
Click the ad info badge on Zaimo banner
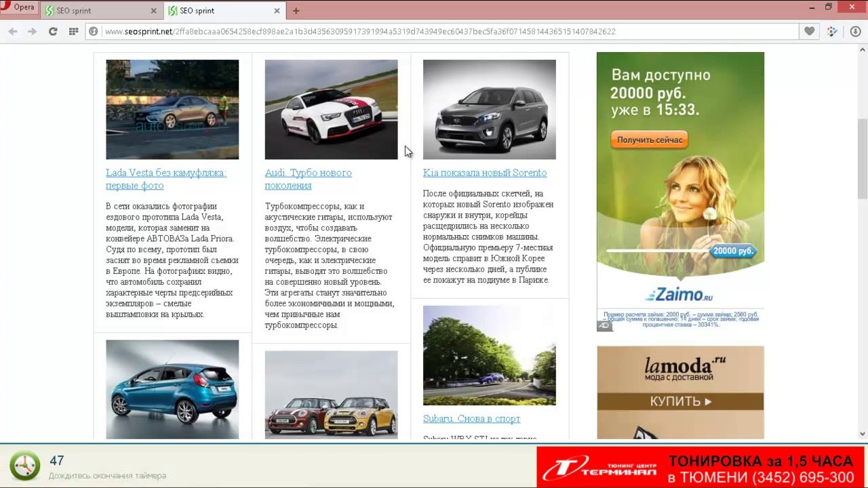point(604,326)
